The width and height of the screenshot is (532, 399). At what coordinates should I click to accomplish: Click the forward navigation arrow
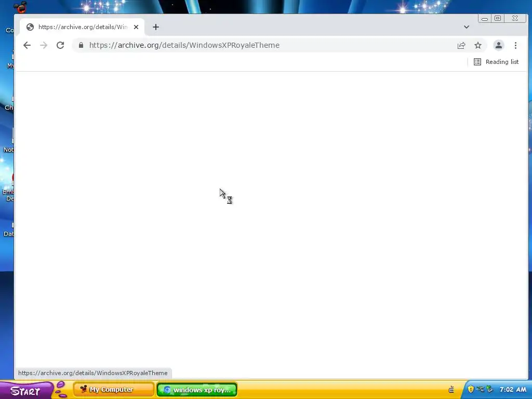pos(44,45)
